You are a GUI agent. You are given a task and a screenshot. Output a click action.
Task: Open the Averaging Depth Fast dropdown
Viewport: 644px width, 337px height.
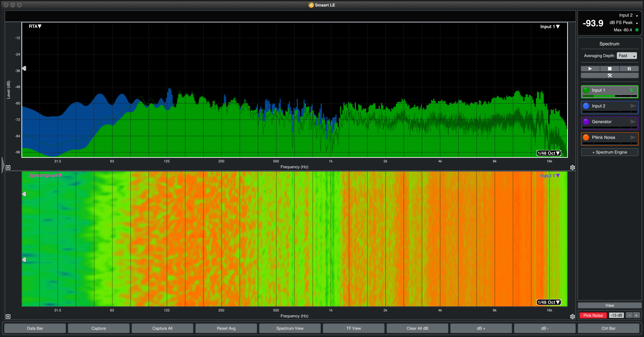pyautogui.click(x=627, y=56)
